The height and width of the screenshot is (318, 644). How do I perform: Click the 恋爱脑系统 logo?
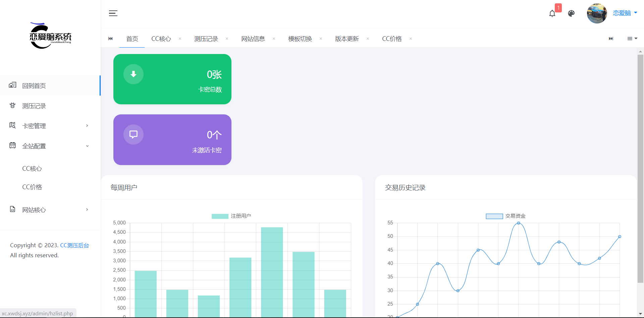click(50, 36)
